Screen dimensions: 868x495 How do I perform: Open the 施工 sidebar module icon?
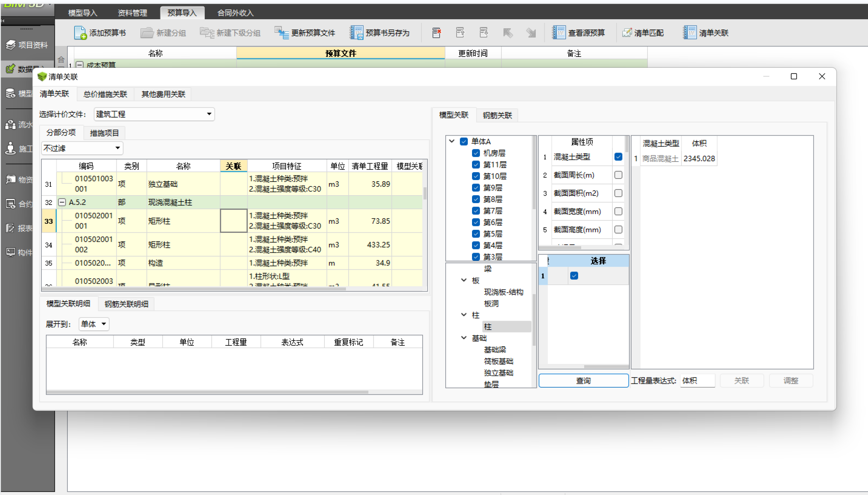pos(11,148)
